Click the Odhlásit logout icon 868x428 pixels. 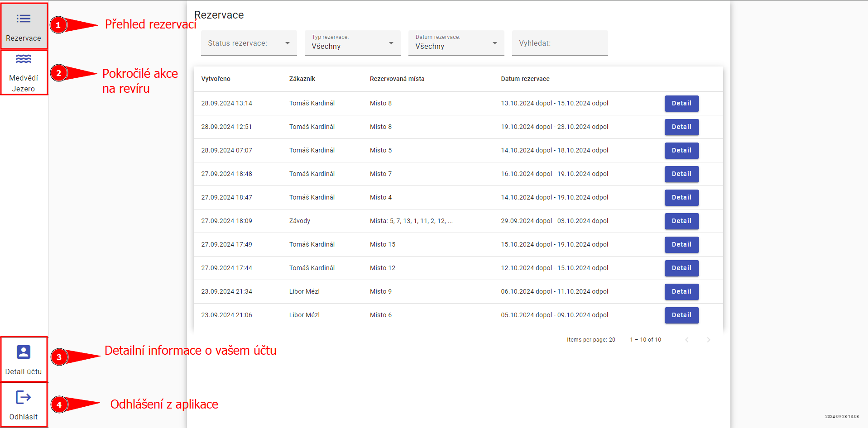pyautogui.click(x=24, y=398)
